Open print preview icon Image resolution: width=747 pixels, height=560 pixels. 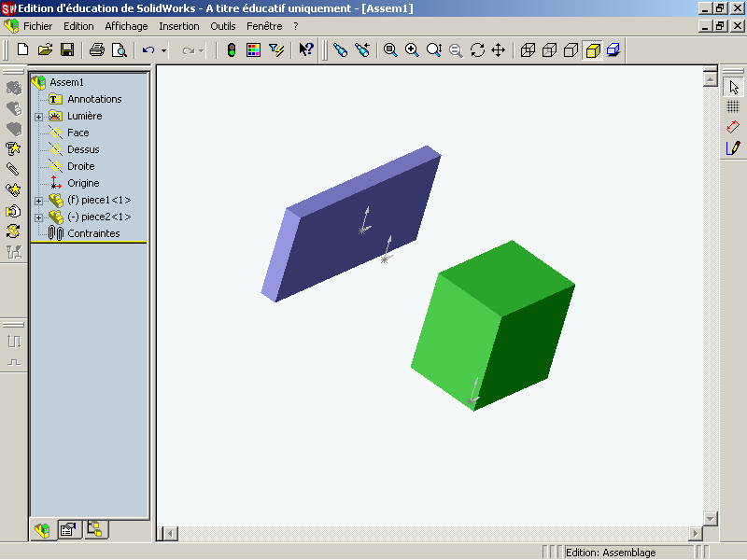(x=120, y=50)
